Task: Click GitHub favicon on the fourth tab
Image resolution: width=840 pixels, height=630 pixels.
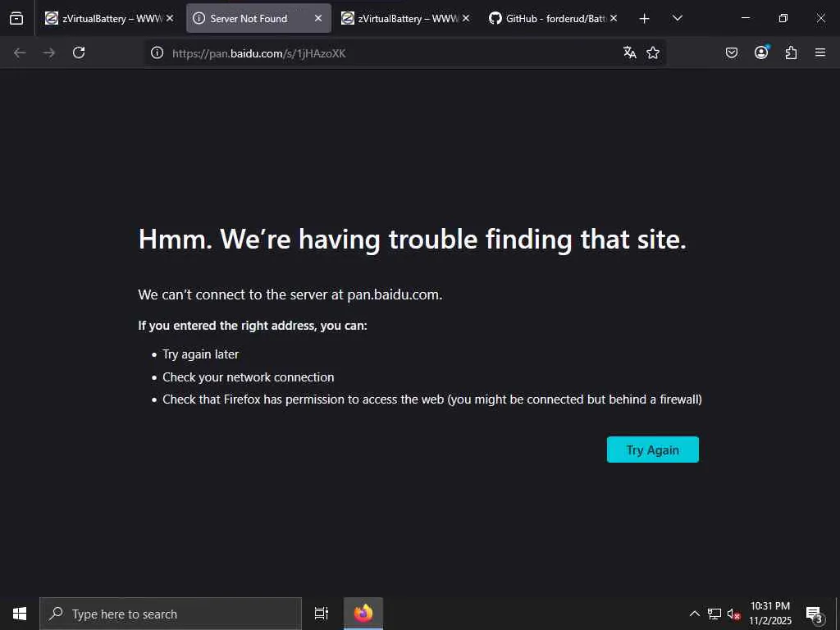Action: (495, 18)
